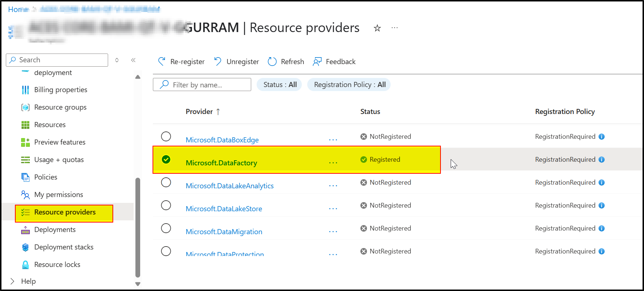The width and height of the screenshot is (644, 291).
Task: Click the Registered status of Microsoft.DataFactory
Action: pos(380,160)
